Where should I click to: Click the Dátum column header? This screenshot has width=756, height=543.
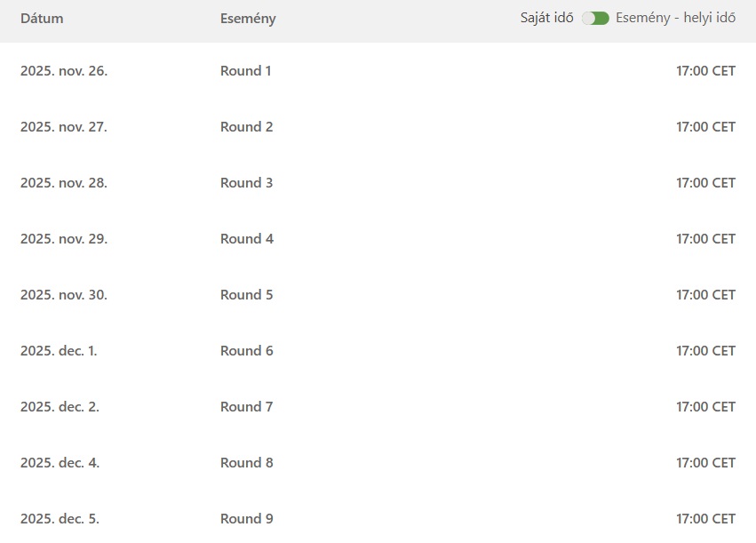[x=42, y=19]
